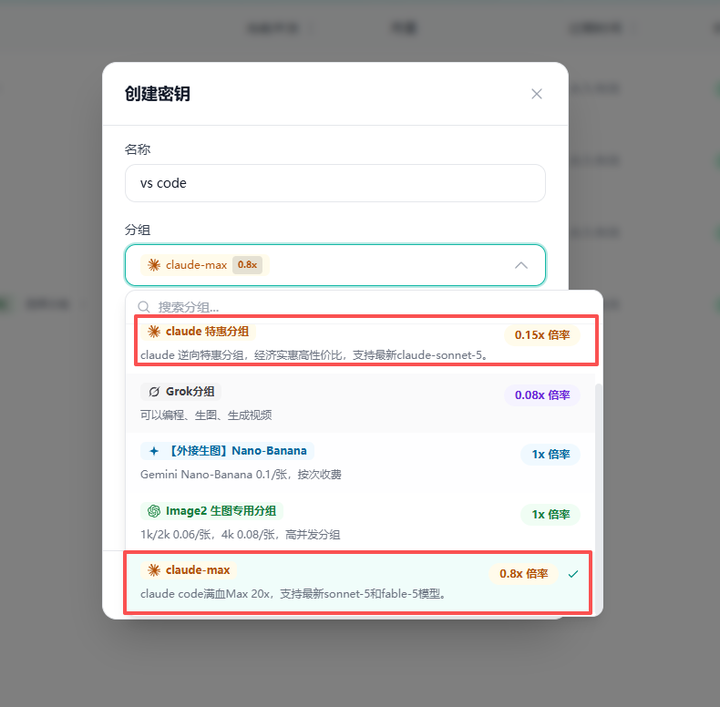Collapse the 分组 dropdown via chevron
Screen dimensions: 720x707
521,265
